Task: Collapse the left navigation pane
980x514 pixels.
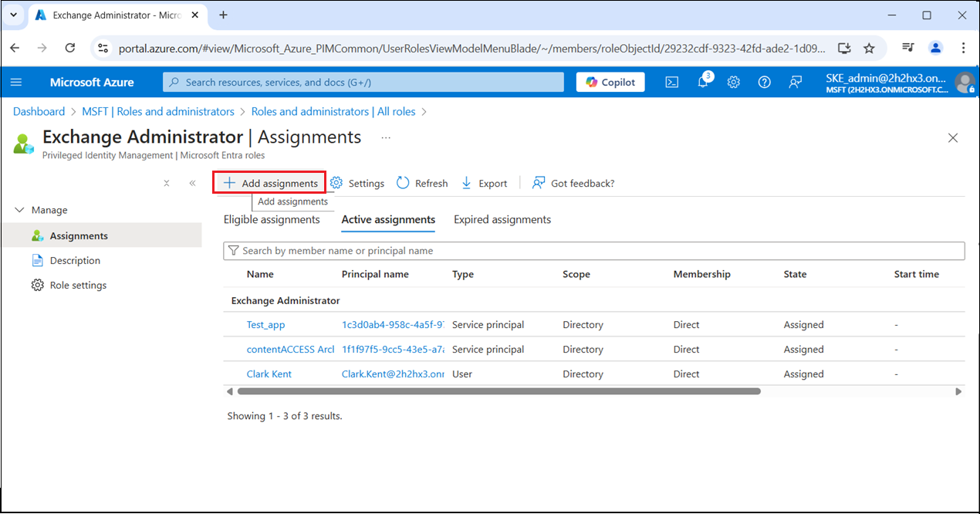Action: pos(192,183)
